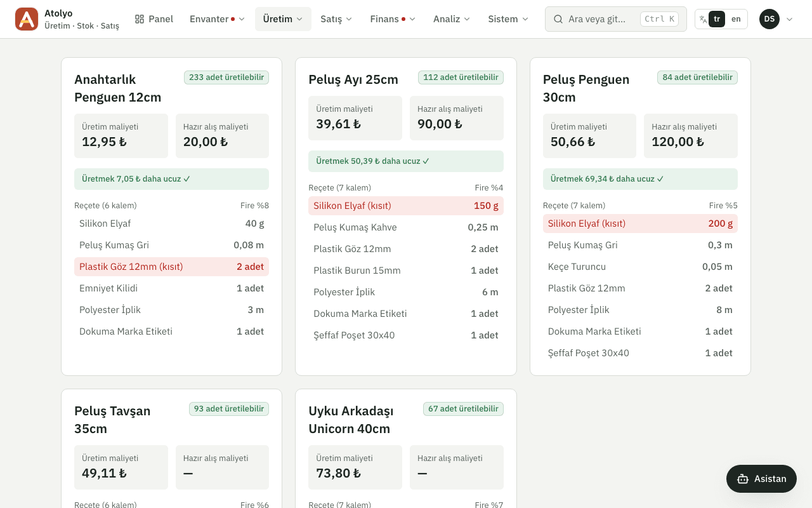Open the DS user avatar
Viewport: 812px width, 508px height.
pos(769,19)
